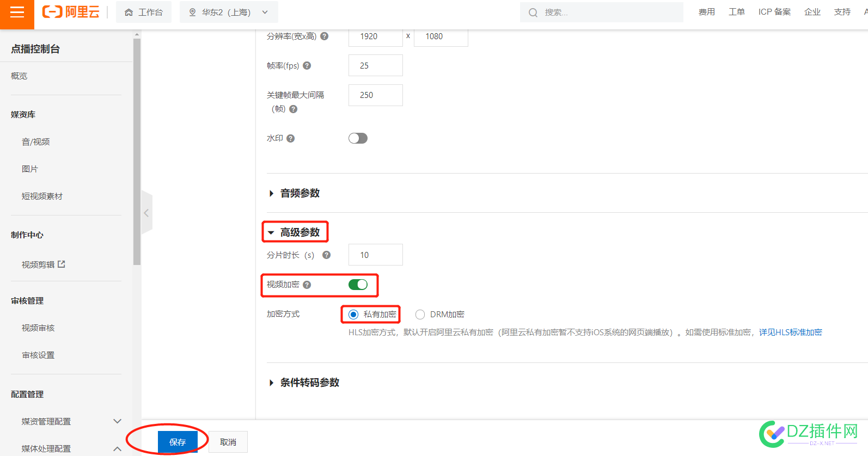Screen dimensions: 868x456
Task: Open the 详见HLS标准加密 link
Action: [x=791, y=332]
